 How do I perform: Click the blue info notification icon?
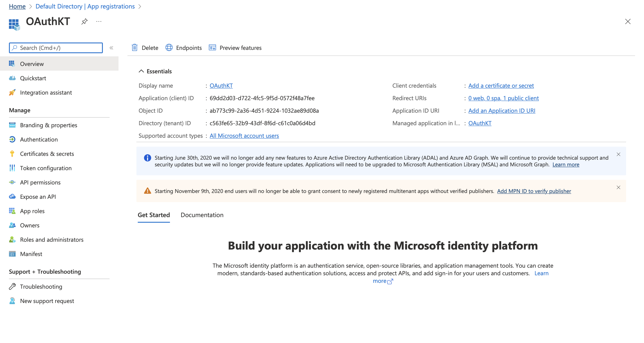pos(148,158)
